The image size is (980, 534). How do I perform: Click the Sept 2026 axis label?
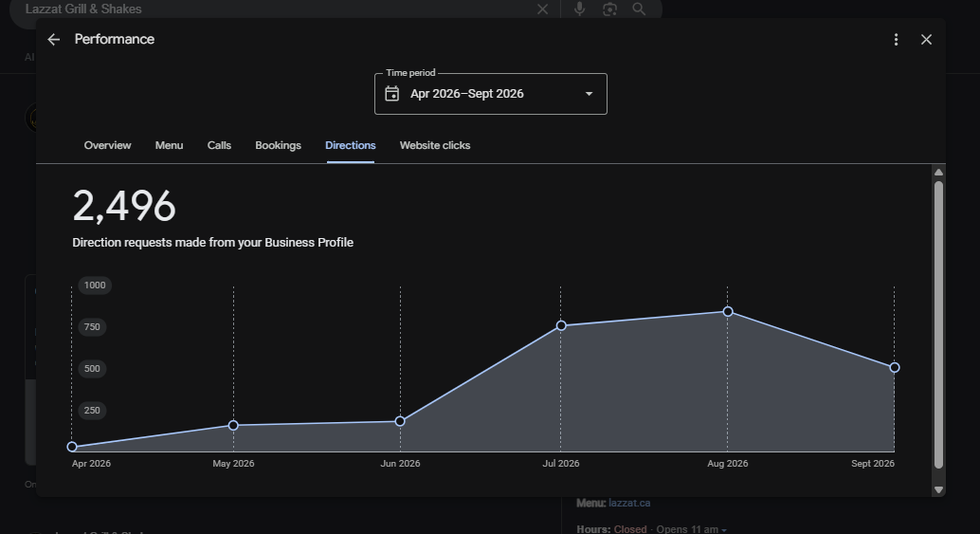pyautogui.click(x=873, y=464)
